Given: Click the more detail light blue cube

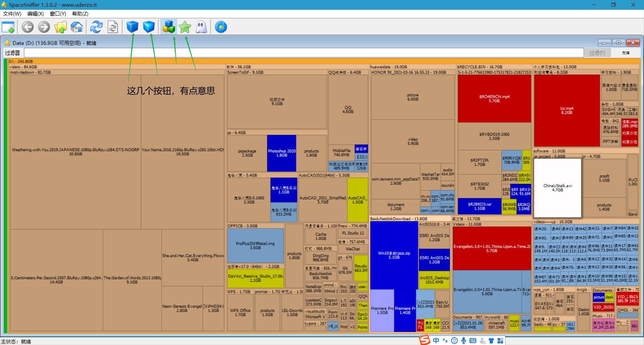Looking at the screenshot, I should point(149,27).
